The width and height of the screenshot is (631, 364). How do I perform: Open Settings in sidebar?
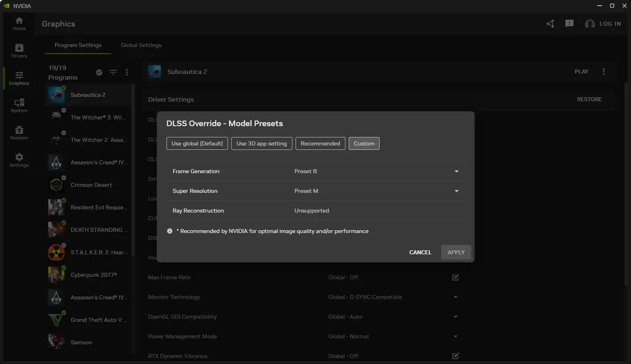coord(19,160)
